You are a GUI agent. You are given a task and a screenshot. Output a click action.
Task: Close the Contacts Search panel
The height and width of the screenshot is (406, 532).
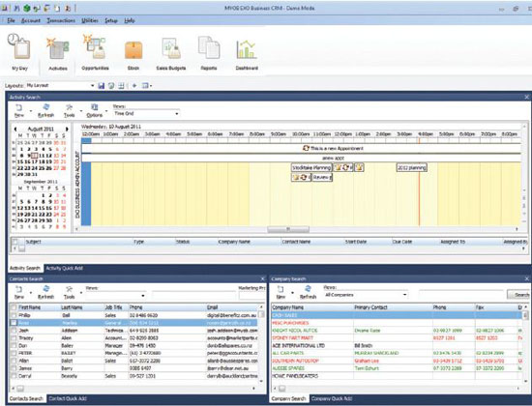[262, 278]
